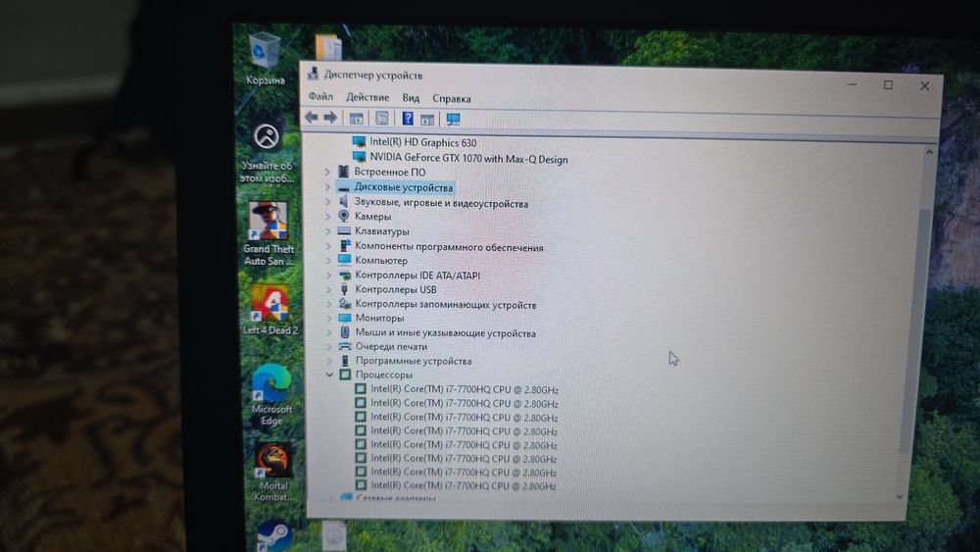
Task: Open the Файл menu
Action: tap(320, 96)
